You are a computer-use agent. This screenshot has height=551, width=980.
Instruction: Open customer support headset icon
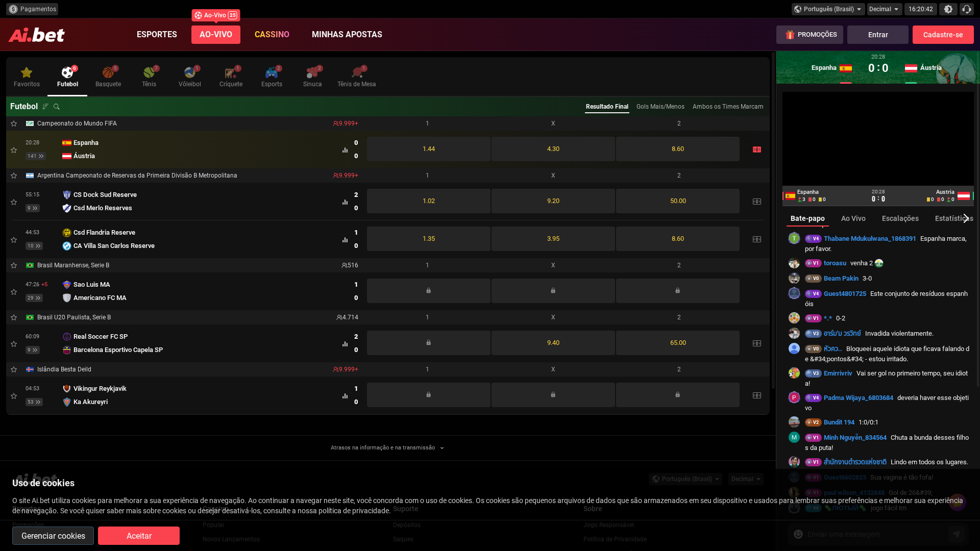click(x=967, y=9)
